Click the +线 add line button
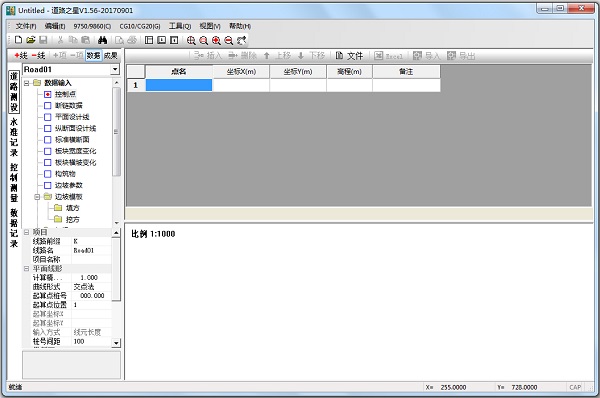This screenshot has width=600, height=398. tap(21, 55)
